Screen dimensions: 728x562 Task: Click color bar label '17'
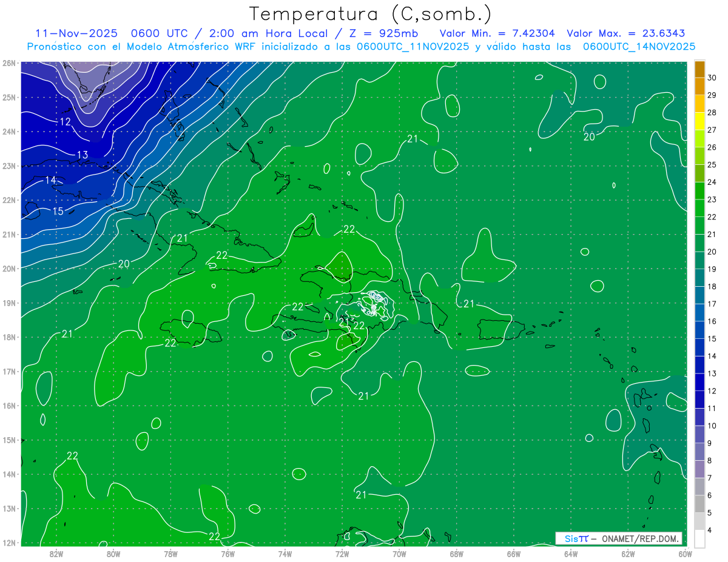pos(712,304)
